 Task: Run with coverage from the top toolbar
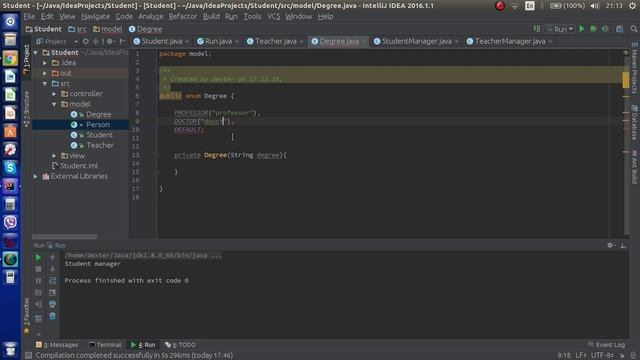(605, 29)
